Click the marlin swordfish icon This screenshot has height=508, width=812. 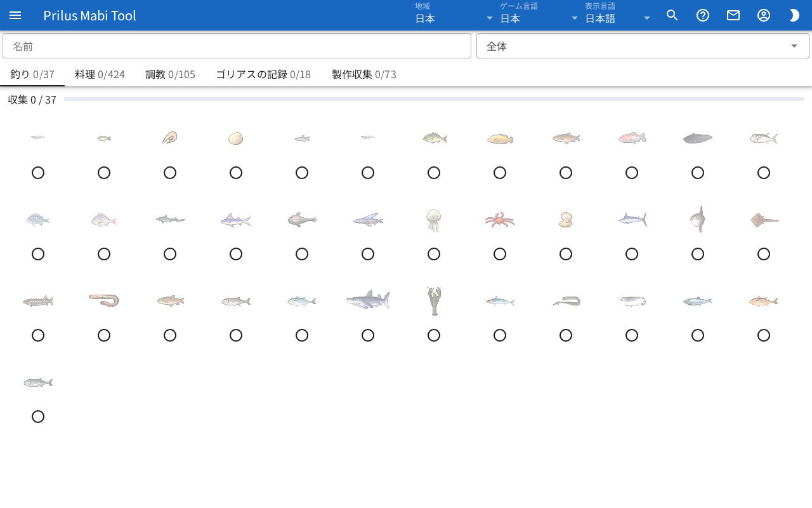(x=632, y=219)
